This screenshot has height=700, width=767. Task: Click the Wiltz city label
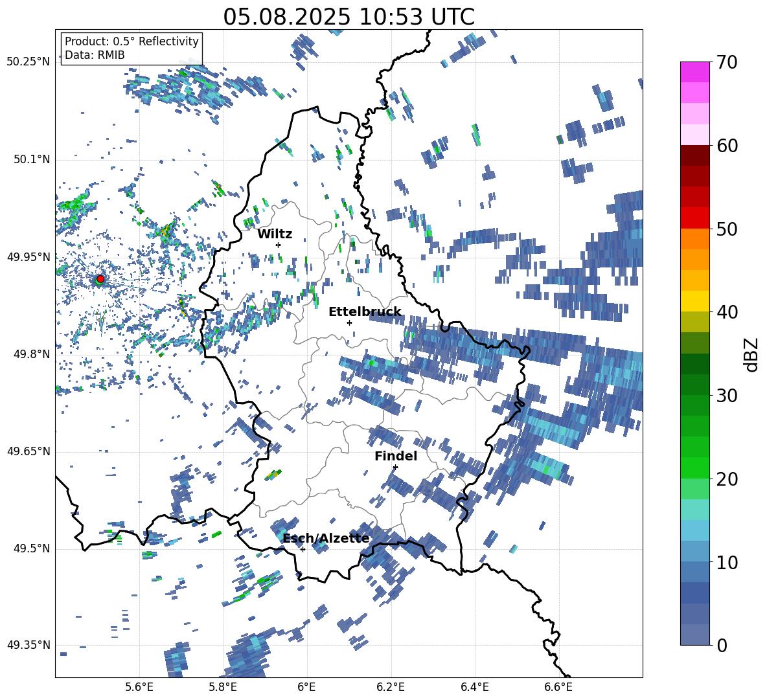coord(275,234)
